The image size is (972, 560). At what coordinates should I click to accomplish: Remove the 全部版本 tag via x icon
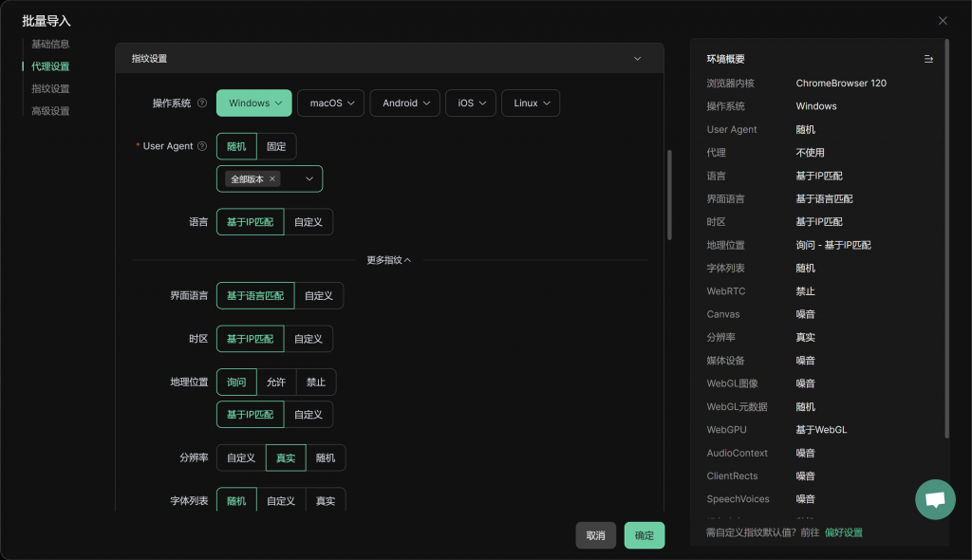[272, 178]
